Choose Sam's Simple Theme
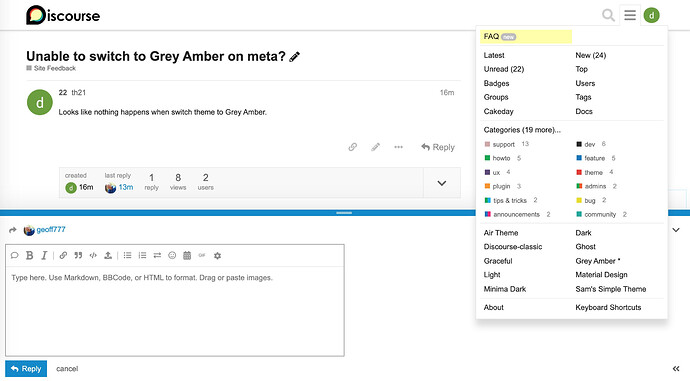The image size is (690, 381). [x=611, y=289]
